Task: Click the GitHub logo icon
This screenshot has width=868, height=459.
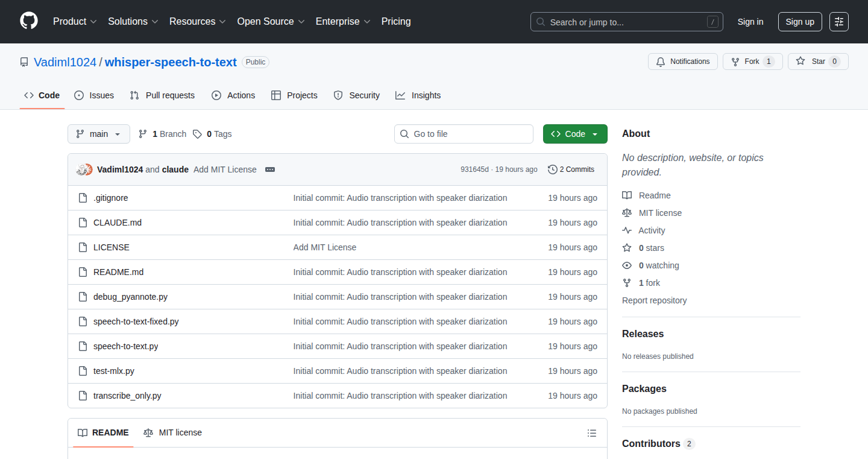Action: click(x=29, y=22)
